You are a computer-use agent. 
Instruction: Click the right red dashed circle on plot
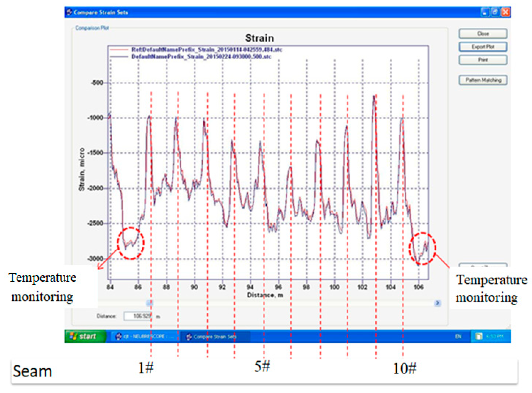pyautogui.click(x=422, y=248)
